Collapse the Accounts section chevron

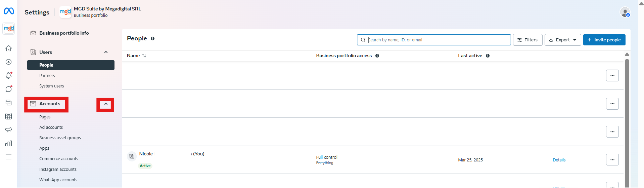(x=105, y=104)
